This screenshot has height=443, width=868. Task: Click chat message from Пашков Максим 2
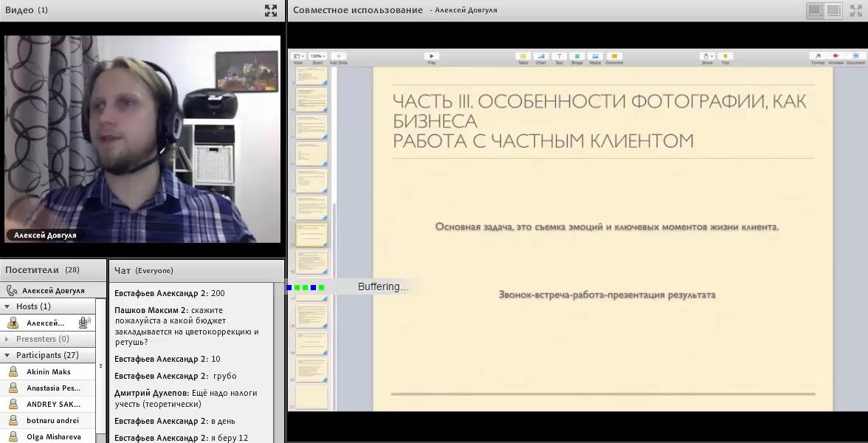pos(188,326)
